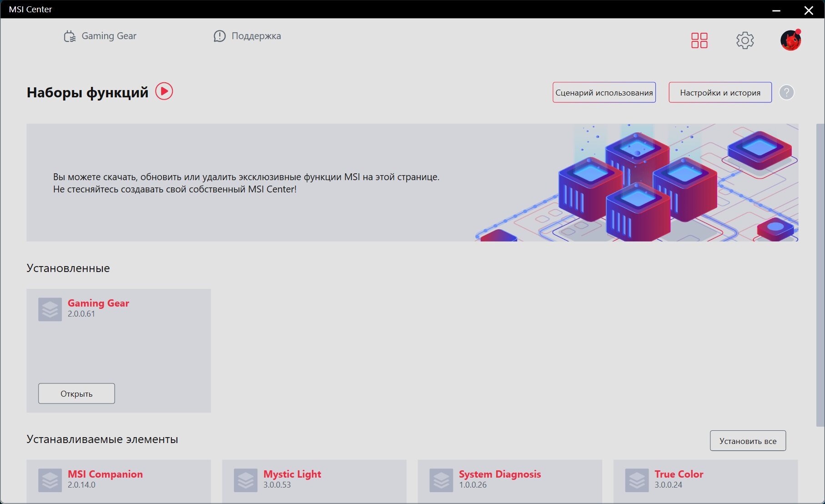Click the question mark help icon
Viewport: 825px width, 504px height.
[786, 92]
